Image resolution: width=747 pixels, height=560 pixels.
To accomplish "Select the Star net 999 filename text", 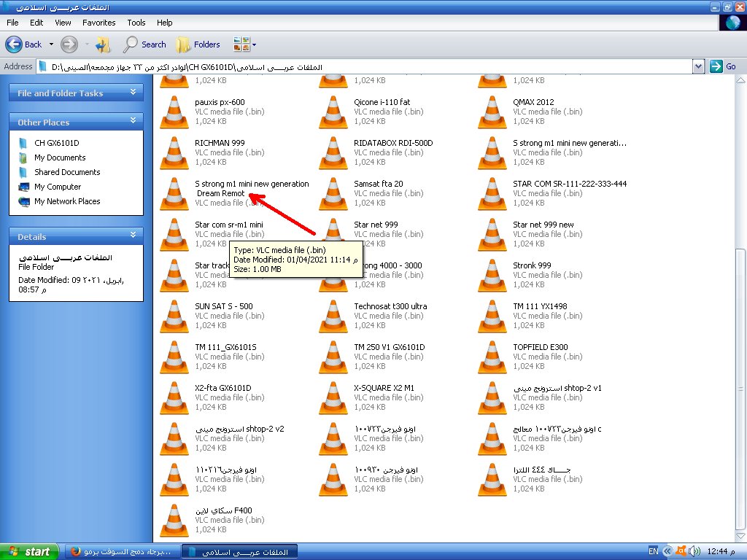I will [x=376, y=225].
